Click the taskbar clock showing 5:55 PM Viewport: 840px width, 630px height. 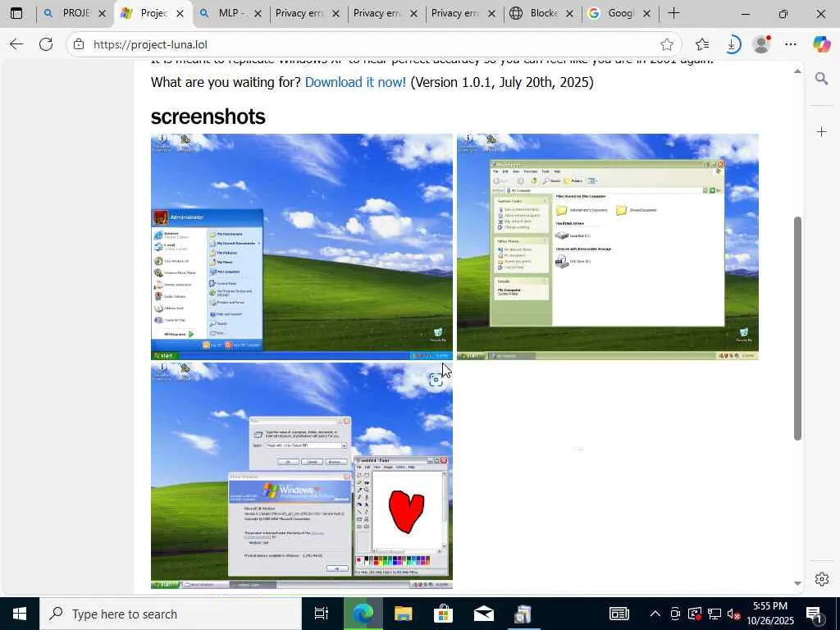[769, 614]
